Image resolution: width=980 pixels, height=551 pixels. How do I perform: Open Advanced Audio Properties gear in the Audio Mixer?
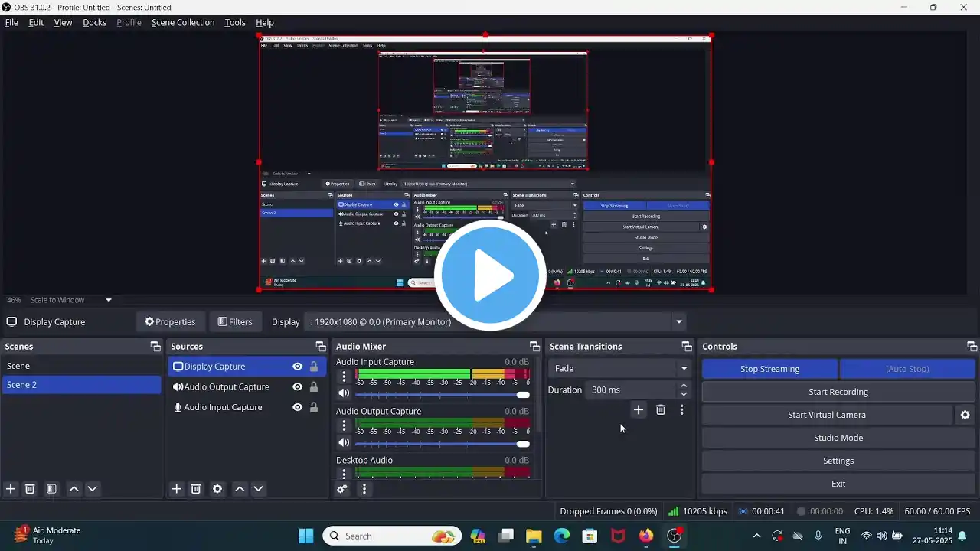[x=342, y=489]
